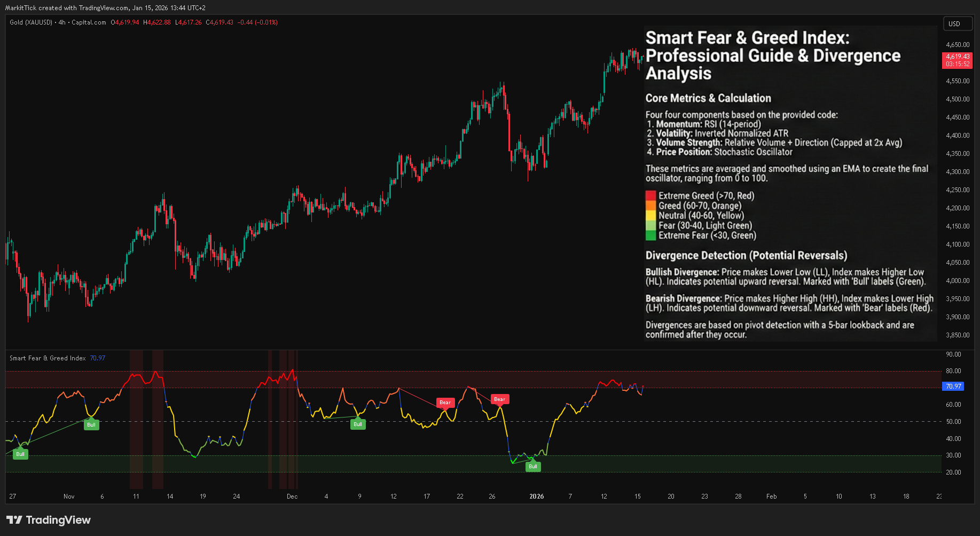Click the H4,622.88 high value in the header
The image size is (980, 536).
click(x=157, y=22)
